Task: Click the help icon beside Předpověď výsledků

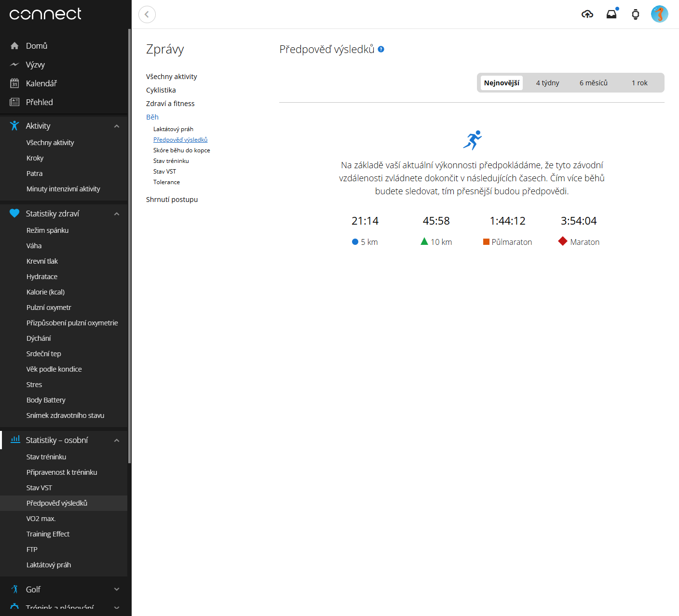Action: point(381,49)
